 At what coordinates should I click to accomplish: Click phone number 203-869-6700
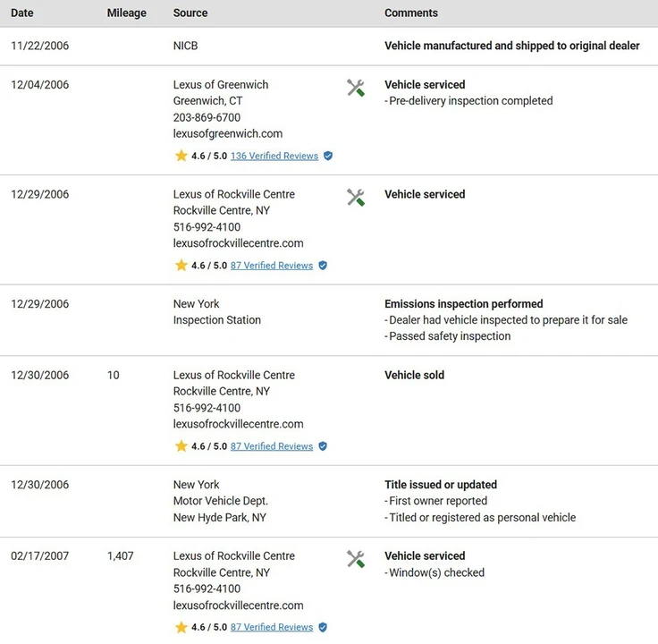(207, 117)
